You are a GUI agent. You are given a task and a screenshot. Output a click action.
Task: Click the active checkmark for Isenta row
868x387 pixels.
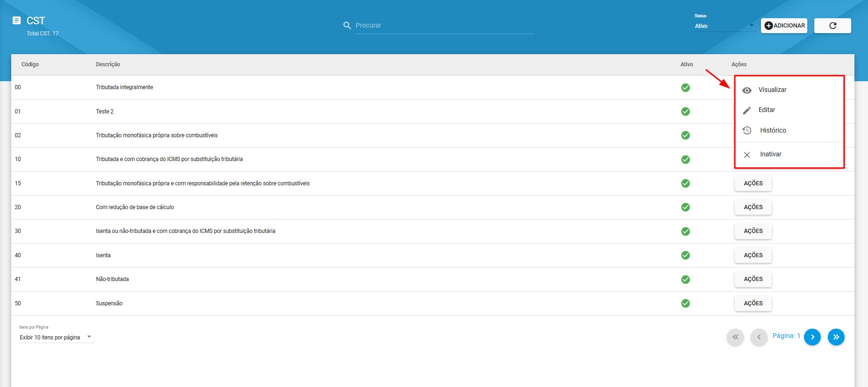pyautogui.click(x=685, y=255)
